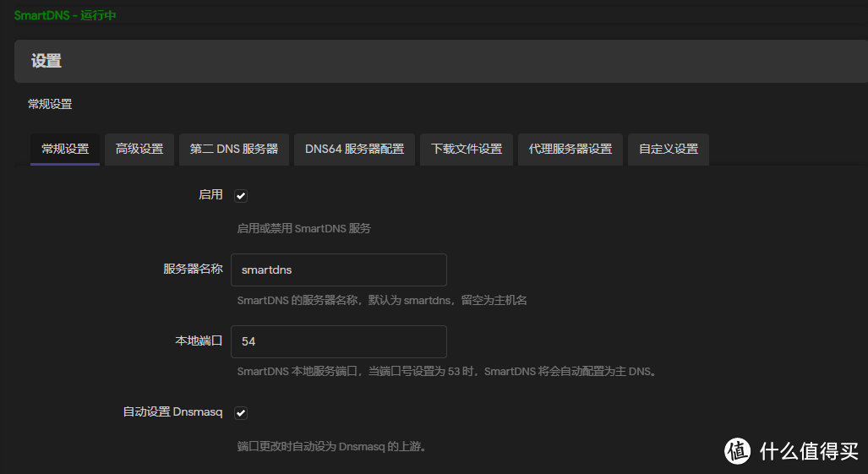868x474 pixels.
Task: Go to the 下载文件设置 tab
Action: point(466,150)
